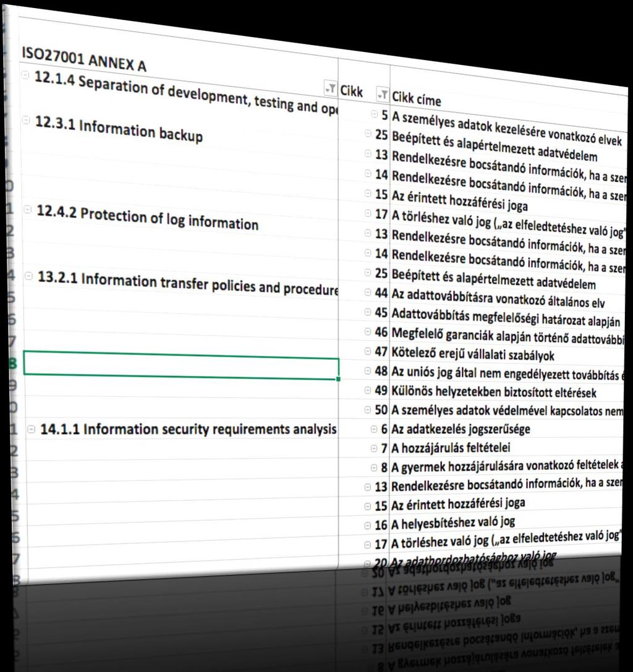Select cell Az uniós jog által nem engedélyezett
This screenshot has height=672, width=633.
coord(508,373)
